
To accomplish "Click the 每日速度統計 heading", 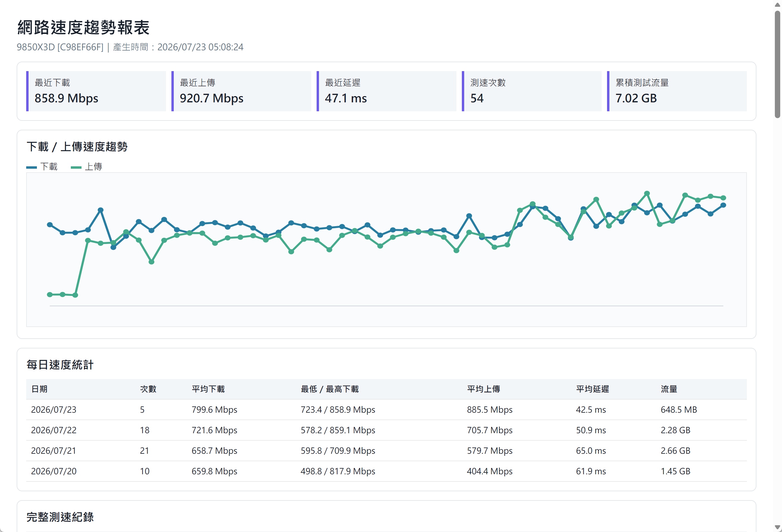I will [60, 365].
